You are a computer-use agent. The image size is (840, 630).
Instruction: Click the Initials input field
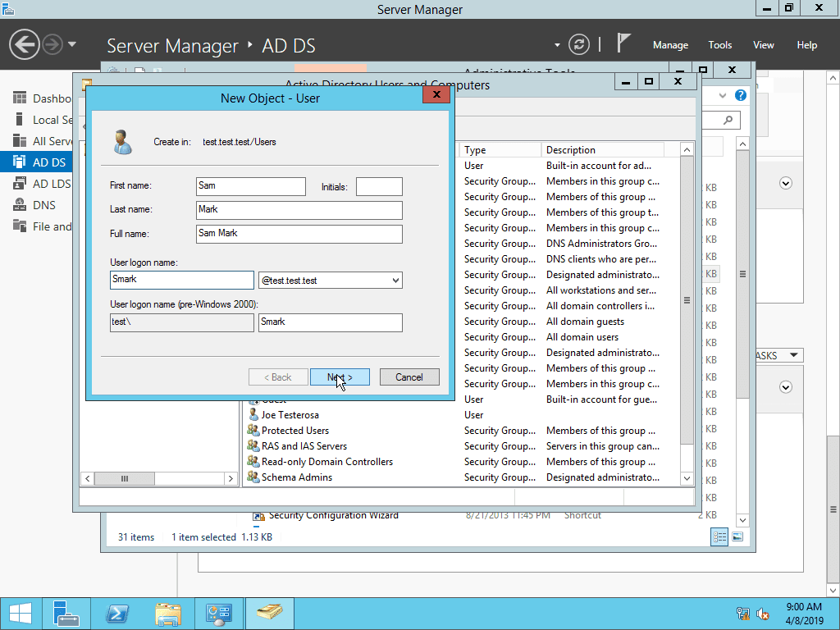coord(379,186)
